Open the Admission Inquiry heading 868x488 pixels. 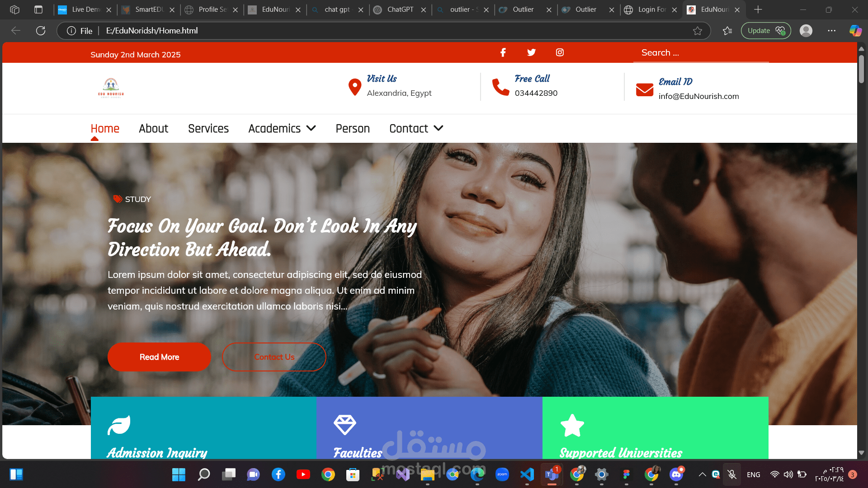(x=157, y=452)
